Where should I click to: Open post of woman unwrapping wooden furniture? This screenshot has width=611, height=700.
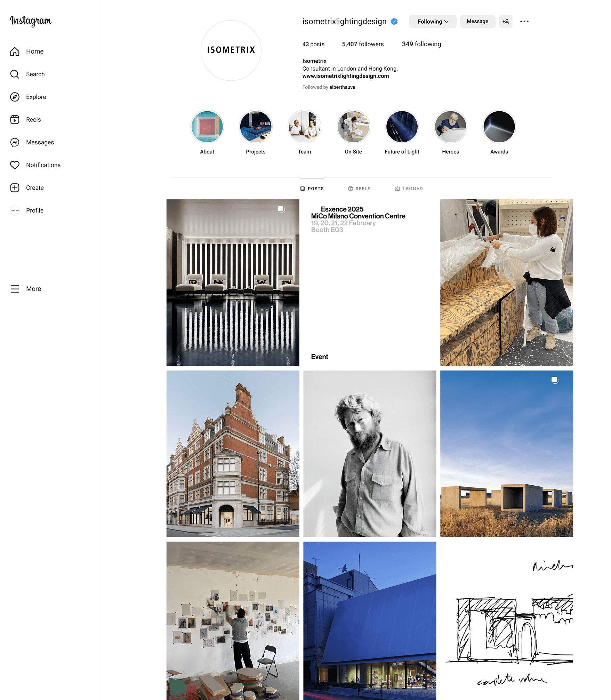coord(507,283)
